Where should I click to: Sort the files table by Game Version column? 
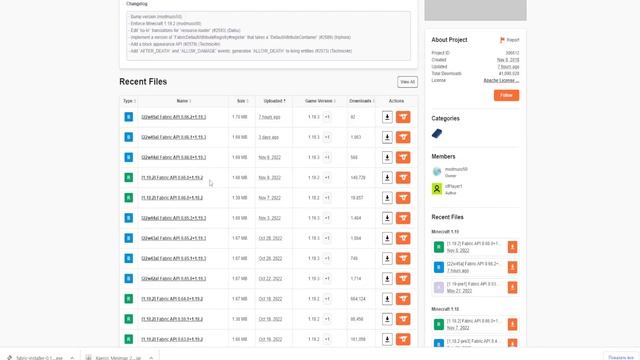point(320,101)
